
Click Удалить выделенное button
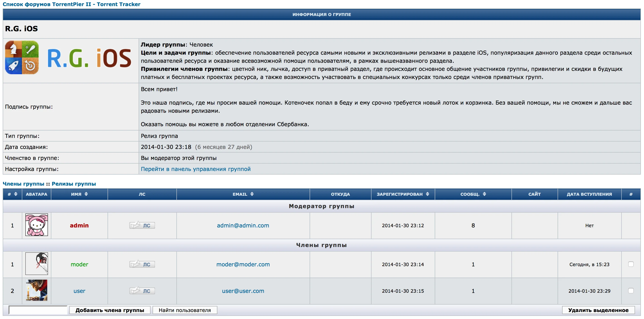click(x=598, y=310)
